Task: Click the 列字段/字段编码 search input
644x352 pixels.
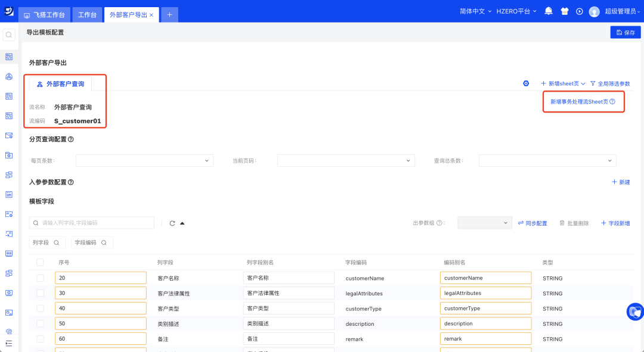Action: [95, 223]
